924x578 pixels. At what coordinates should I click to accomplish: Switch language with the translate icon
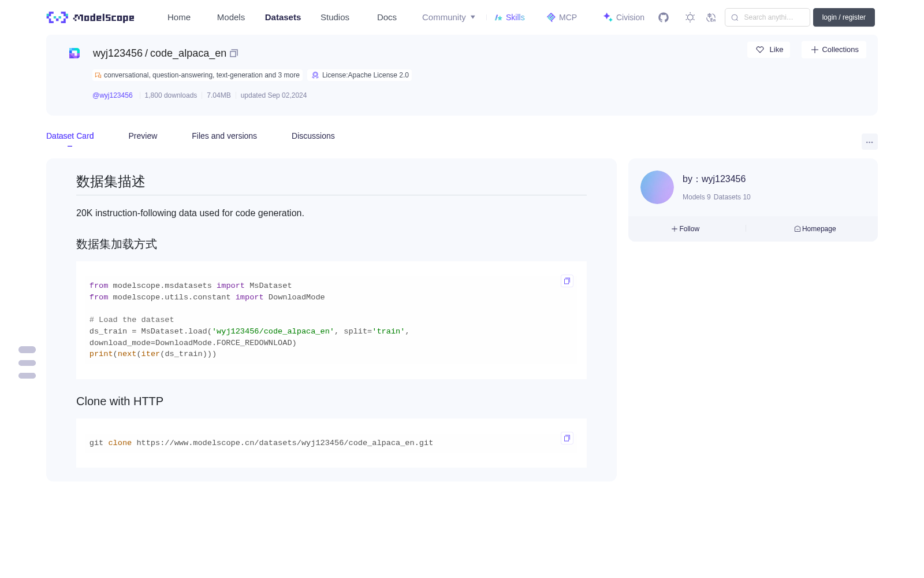click(x=711, y=17)
